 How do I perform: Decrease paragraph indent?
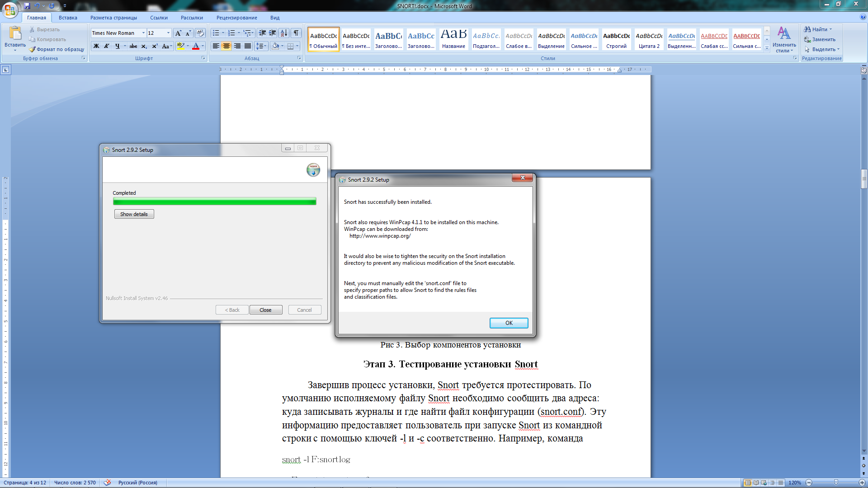pos(262,33)
